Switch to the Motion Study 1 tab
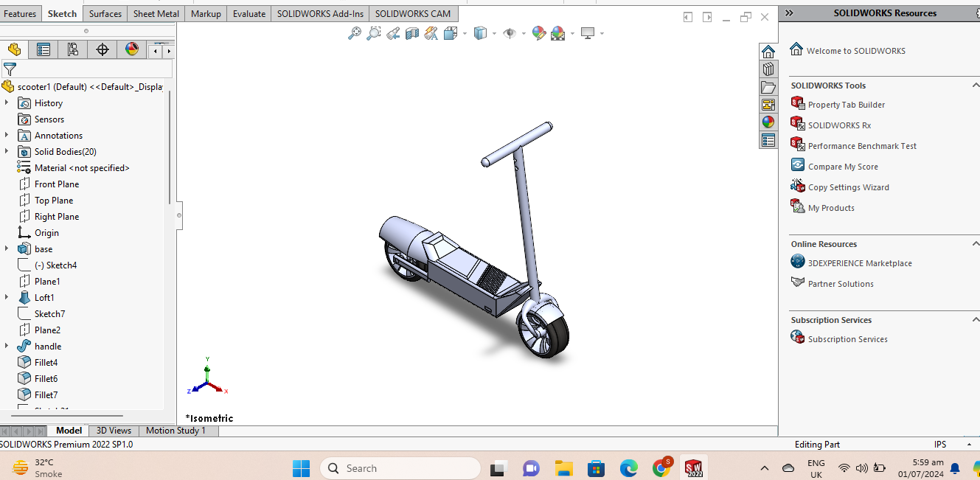This screenshot has width=980, height=480. pyautogui.click(x=176, y=431)
